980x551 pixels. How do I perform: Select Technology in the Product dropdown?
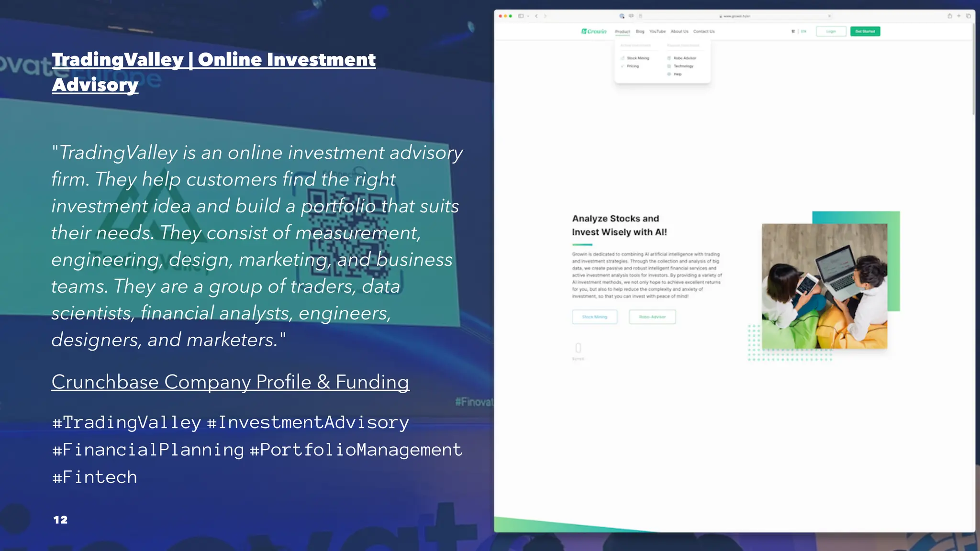tap(683, 66)
